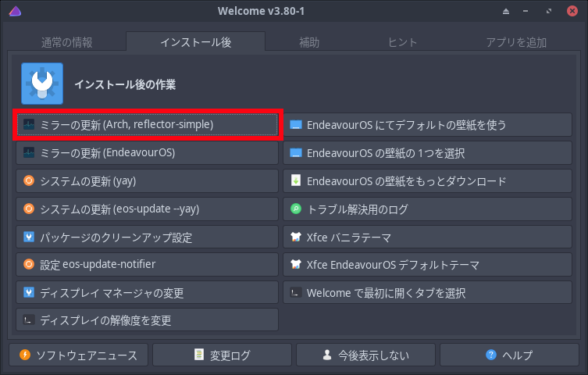The height and width of the screenshot is (375, 588).
Task: Close the Welcome window
Action: pyautogui.click(x=572, y=11)
